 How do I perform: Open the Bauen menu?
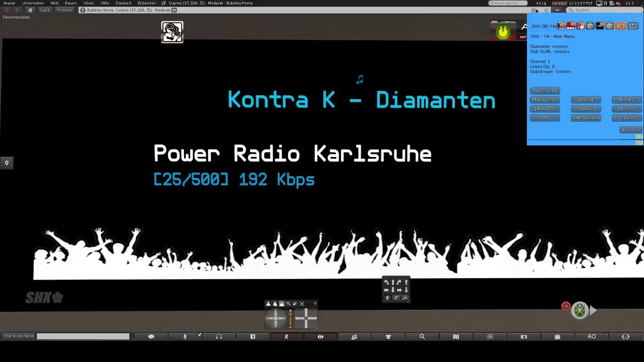coord(71,3)
